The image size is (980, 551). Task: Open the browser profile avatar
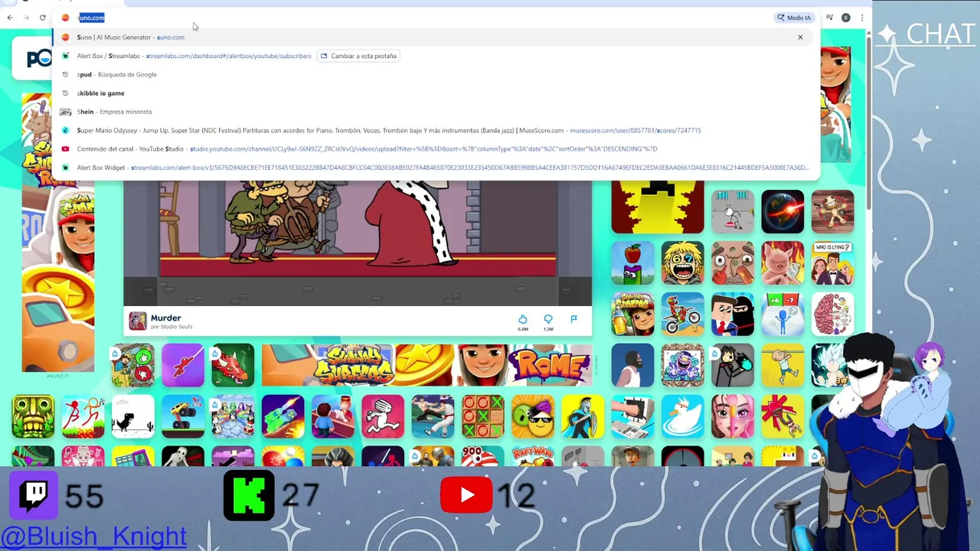tap(846, 18)
